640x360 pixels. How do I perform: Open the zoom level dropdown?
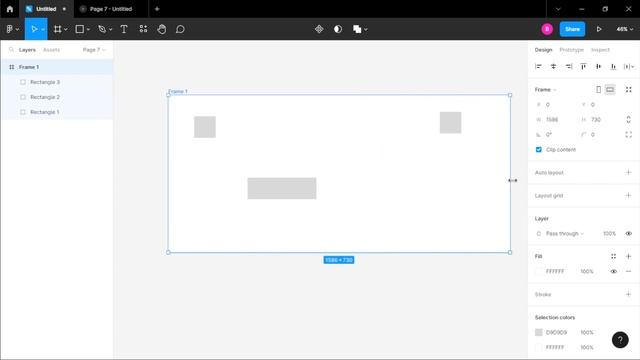click(625, 29)
